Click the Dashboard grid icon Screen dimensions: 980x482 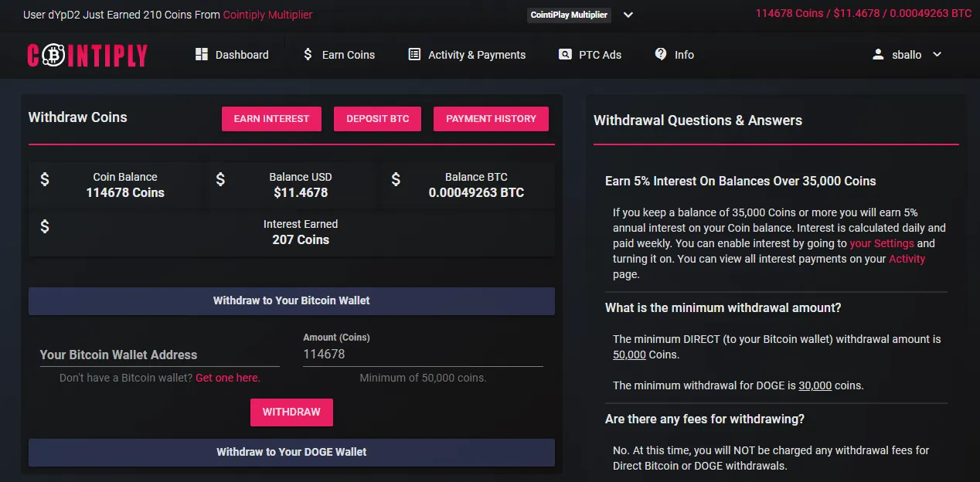pos(202,54)
